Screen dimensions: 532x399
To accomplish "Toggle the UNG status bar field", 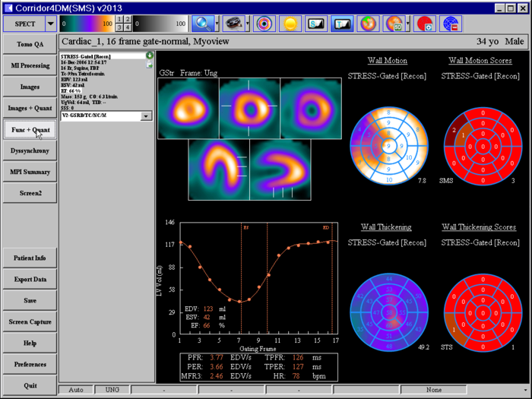I will pyautogui.click(x=112, y=390).
